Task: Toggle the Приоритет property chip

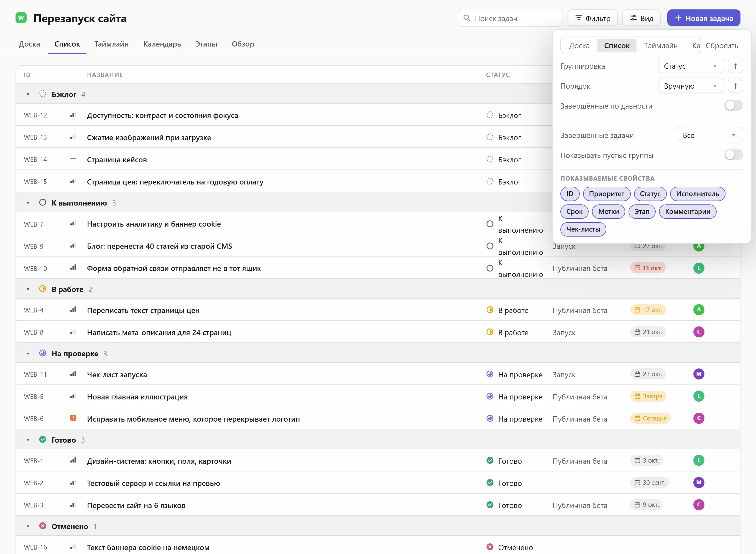Action: [x=606, y=194]
